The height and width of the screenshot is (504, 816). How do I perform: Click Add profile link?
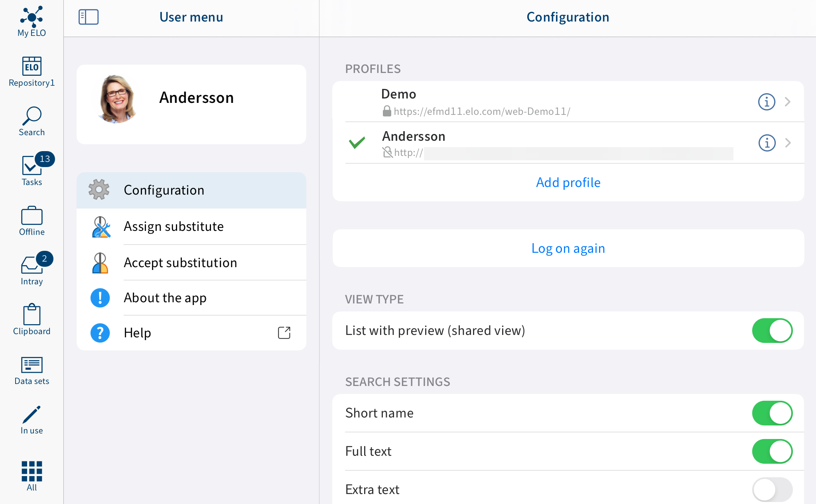pos(568,182)
